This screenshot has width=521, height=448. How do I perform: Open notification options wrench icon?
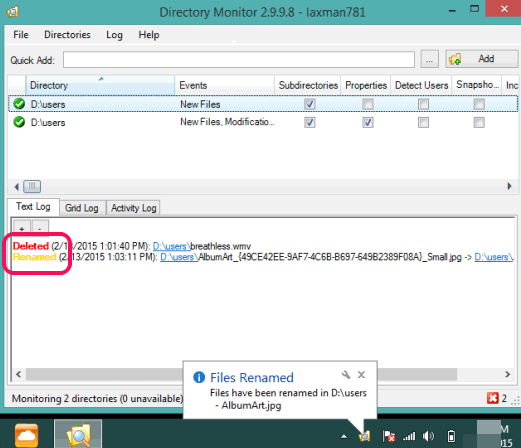(346, 375)
